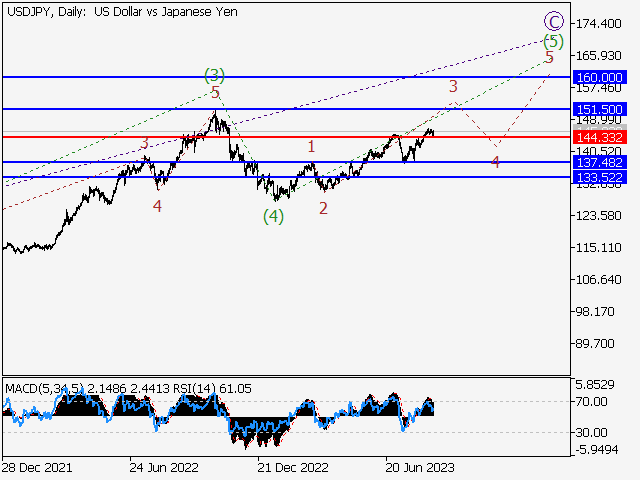Click the red 144.332 price label
Image resolution: width=640 pixels, height=480 pixels.
pyautogui.click(x=600, y=137)
